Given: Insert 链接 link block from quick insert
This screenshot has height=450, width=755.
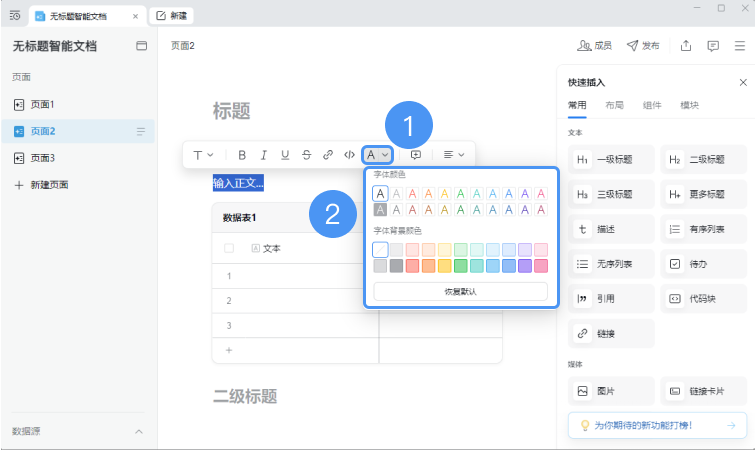Looking at the screenshot, I should click(611, 334).
